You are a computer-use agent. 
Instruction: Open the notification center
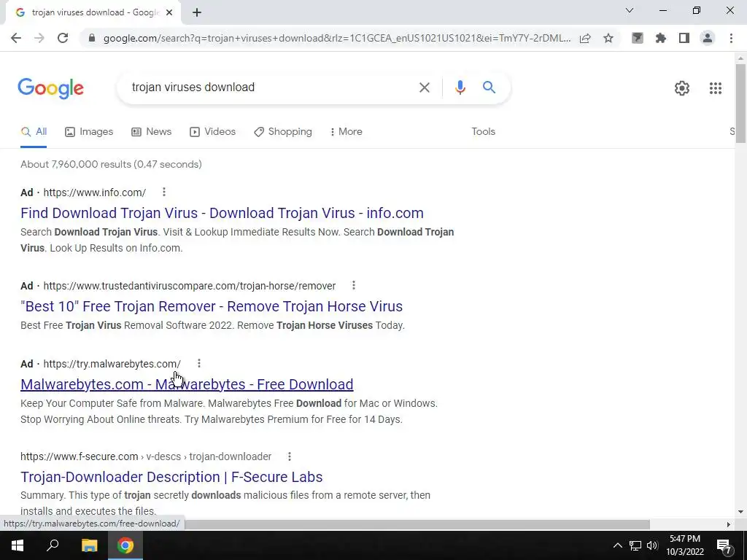(724, 545)
